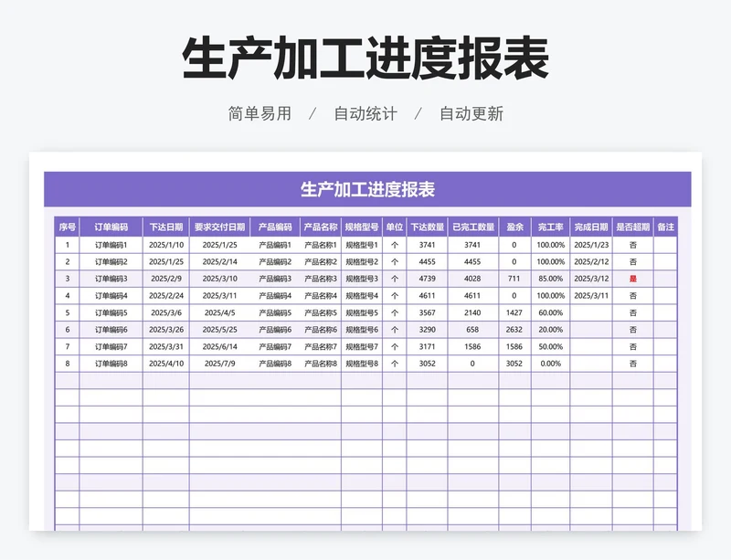Click the completion rate 0.00%
The image size is (731, 560).
coord(551,364)
